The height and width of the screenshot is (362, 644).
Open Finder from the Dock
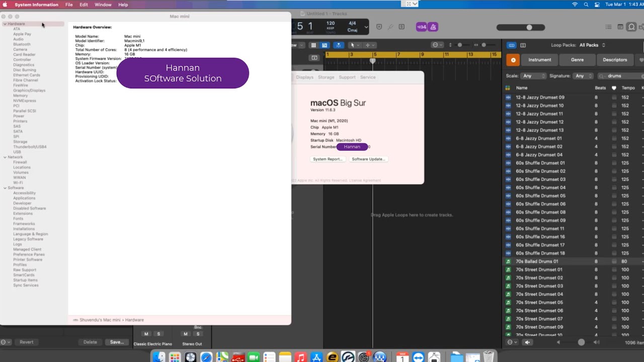point(159,357)
